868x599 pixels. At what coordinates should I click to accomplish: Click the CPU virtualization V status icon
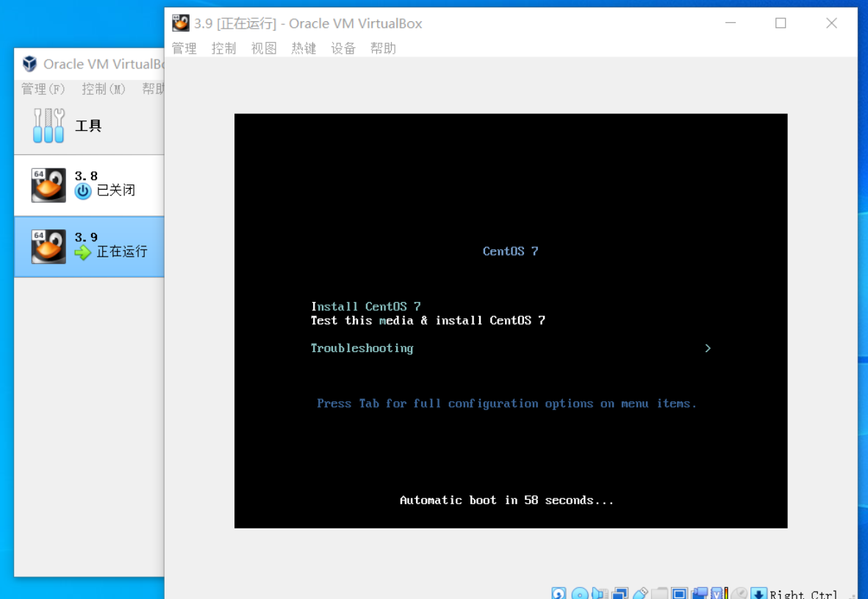tap(719, 593)
